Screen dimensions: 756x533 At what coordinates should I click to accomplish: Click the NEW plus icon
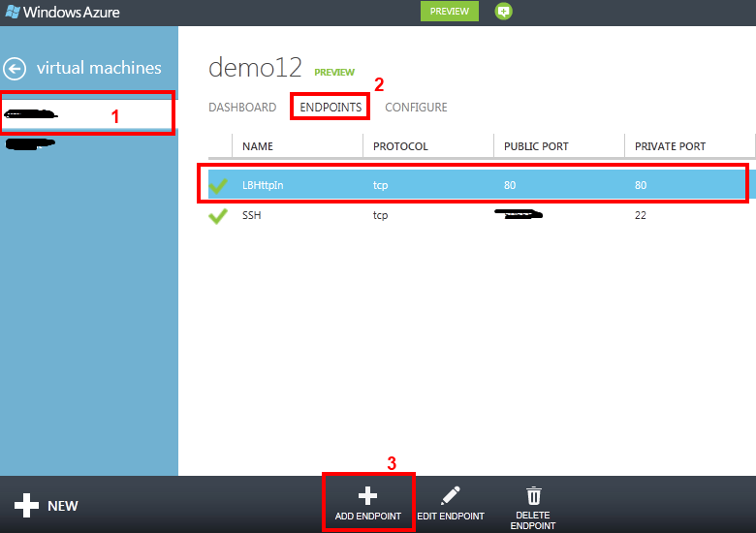coord(26,506)
